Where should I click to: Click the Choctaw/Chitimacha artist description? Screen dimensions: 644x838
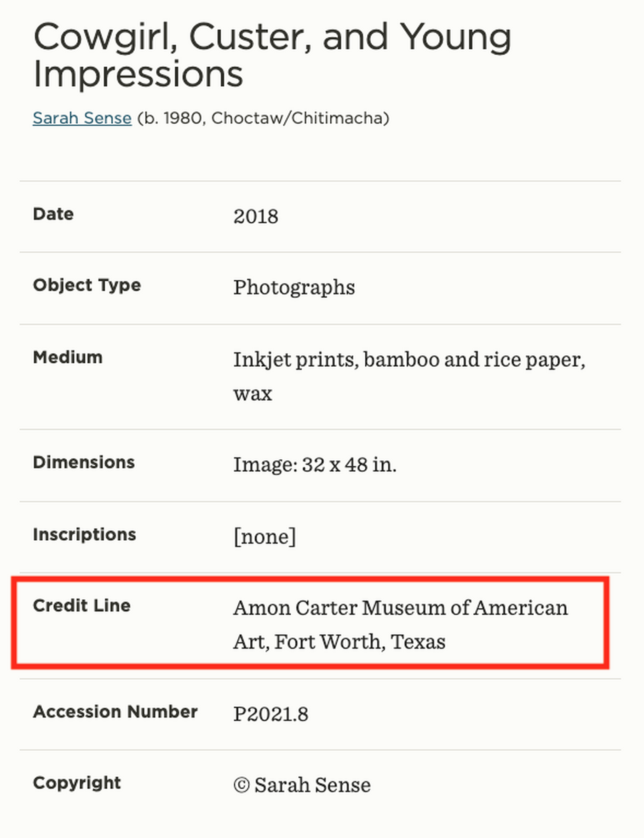coord(262,118)
